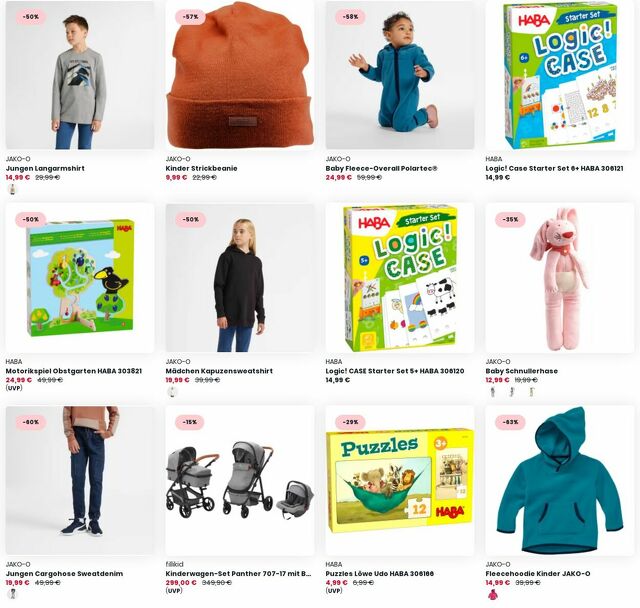Screen dimensions: 640x608
Task: Open the teal Fleecehoodie product image
Action: pos(560,480)
